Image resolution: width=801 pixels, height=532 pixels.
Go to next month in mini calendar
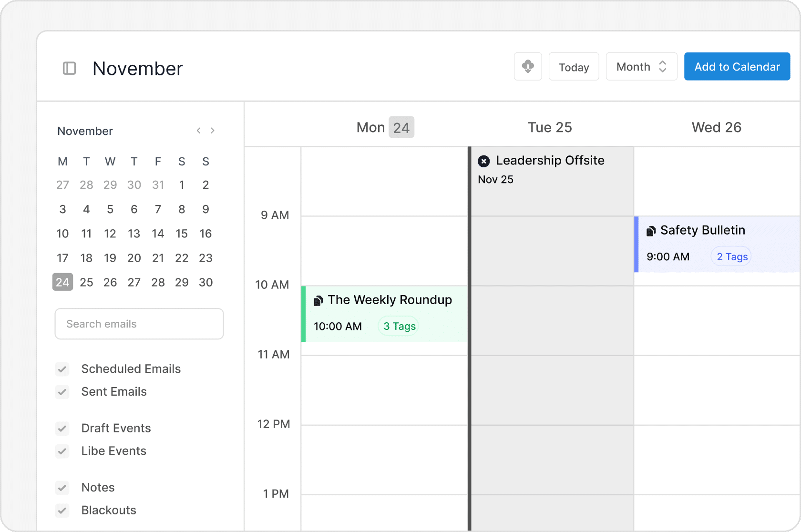pos(213,131)
